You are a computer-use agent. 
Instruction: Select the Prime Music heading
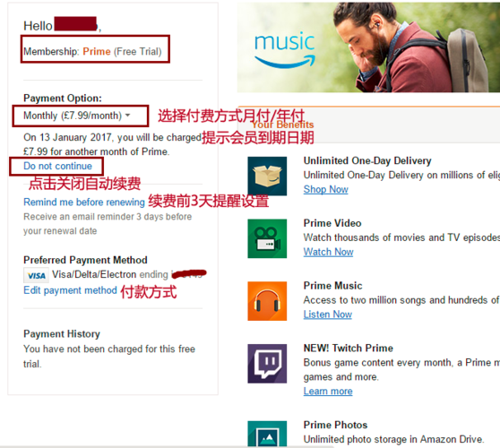(332, 286)
